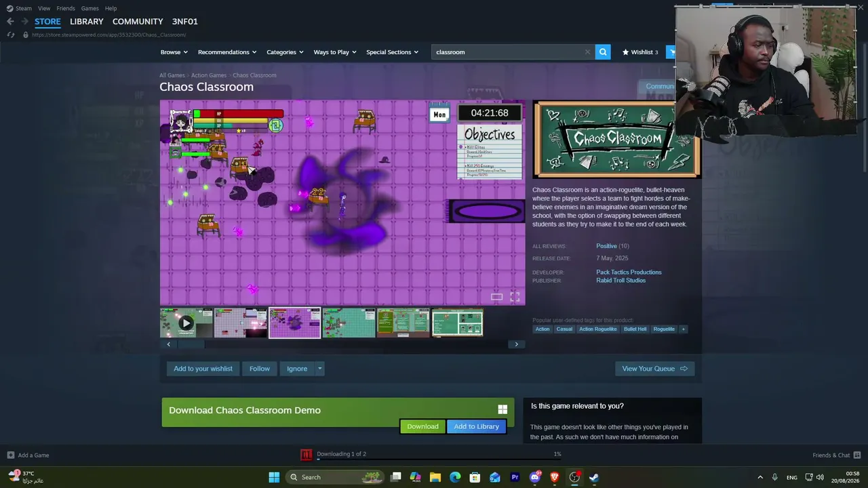Open the 3NF01 profile tab
The height and width of the screenshot is (488, 868).
185,22
